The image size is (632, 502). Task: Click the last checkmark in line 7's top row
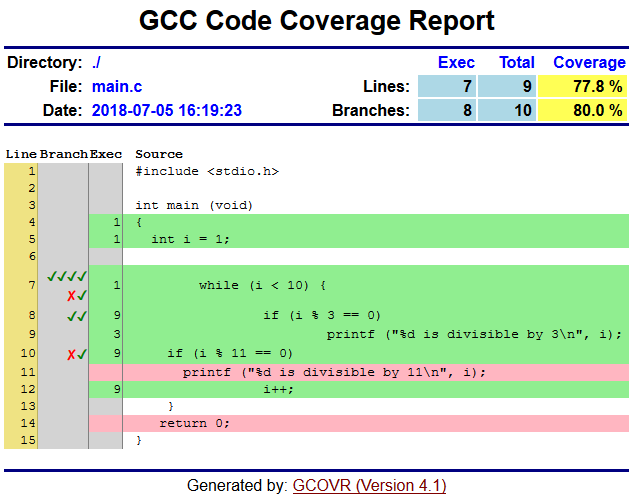click(83, 277)
